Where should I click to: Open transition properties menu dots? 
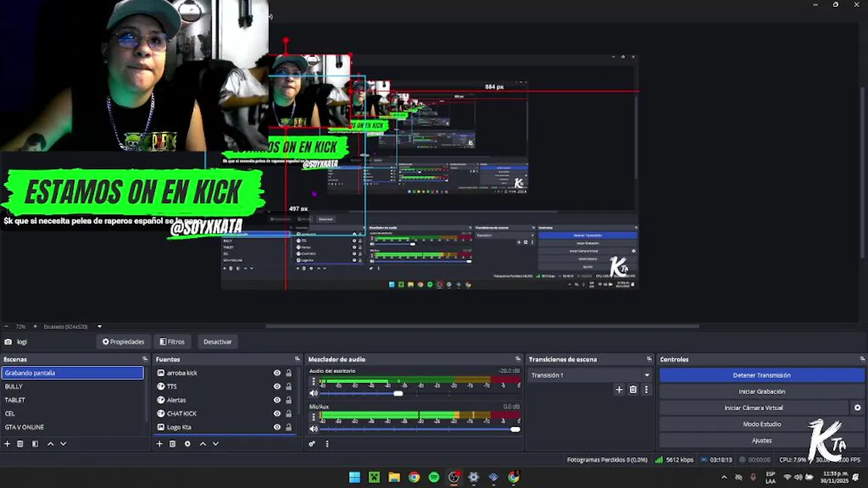pos(646,390)
